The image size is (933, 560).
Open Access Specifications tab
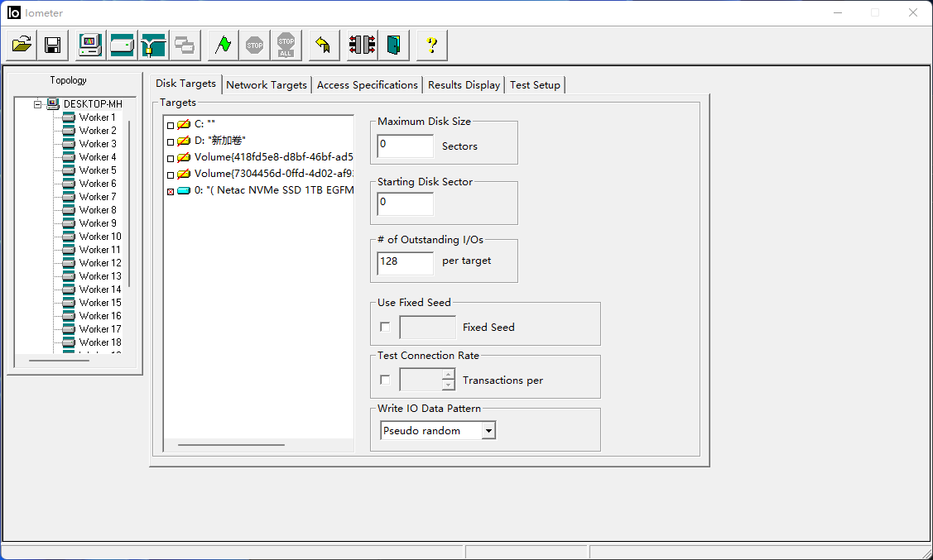click(367, 85)
